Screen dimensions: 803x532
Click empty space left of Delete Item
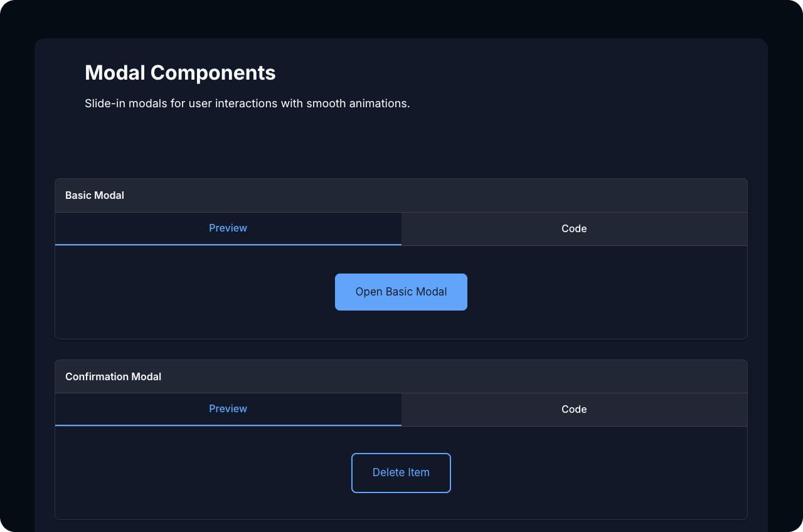point(201,473)
